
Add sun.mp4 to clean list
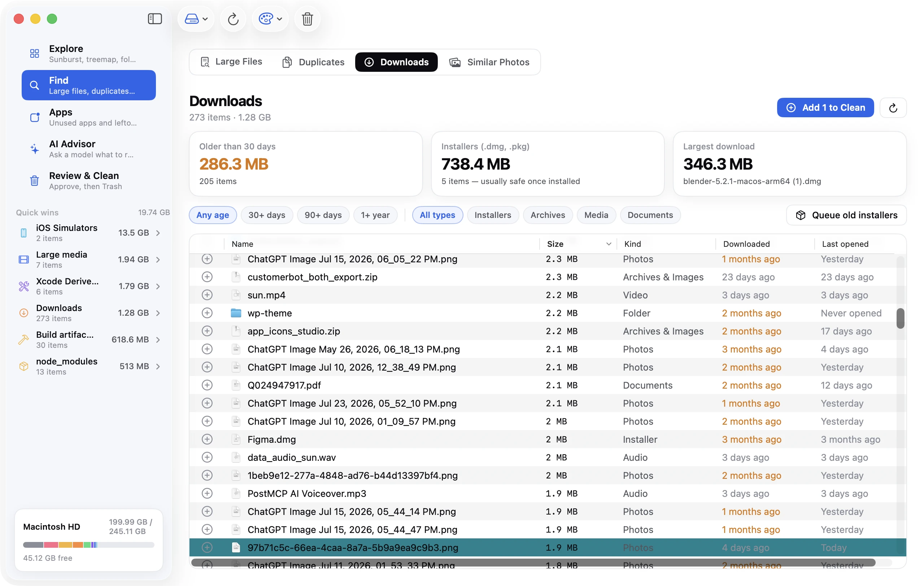point(207,295)
